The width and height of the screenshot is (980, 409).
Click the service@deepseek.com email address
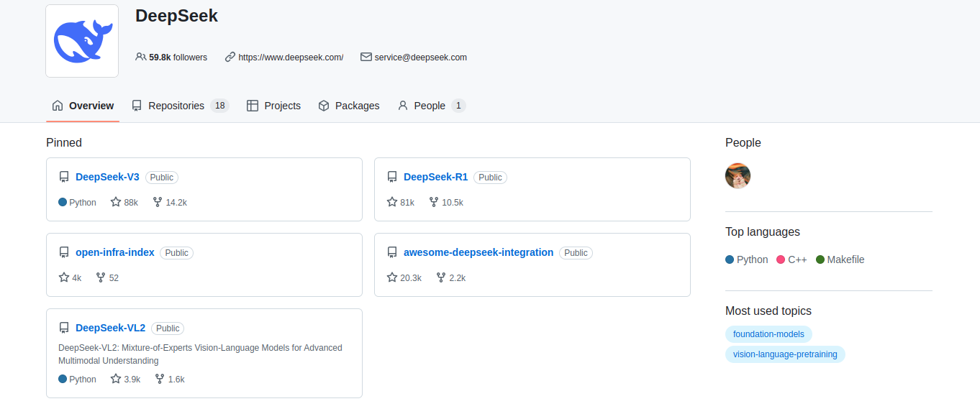(x=421, y=58)
